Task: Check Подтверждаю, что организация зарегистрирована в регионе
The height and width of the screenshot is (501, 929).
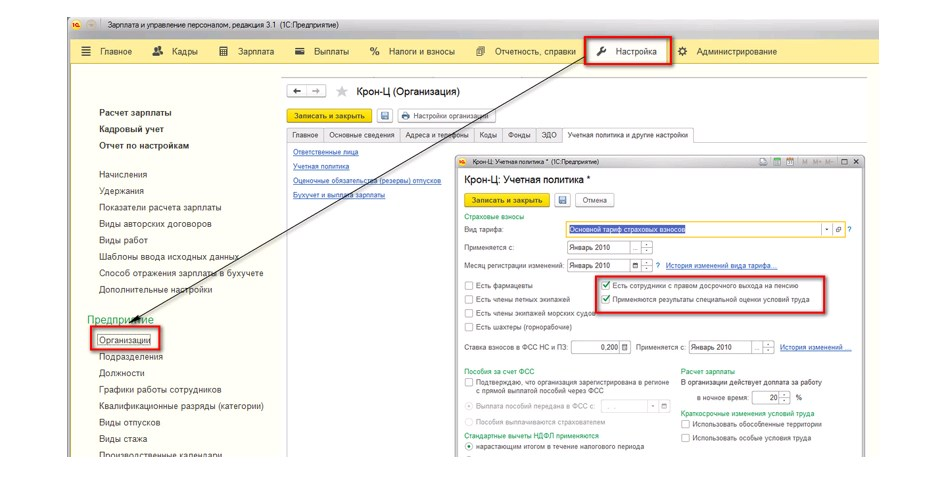Action: (x=469, y=383)
